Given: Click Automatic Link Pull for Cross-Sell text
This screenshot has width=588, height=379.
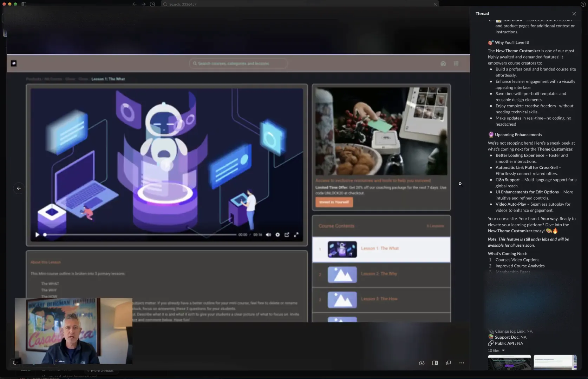Looking at the screenshot, I should (527, 168).
